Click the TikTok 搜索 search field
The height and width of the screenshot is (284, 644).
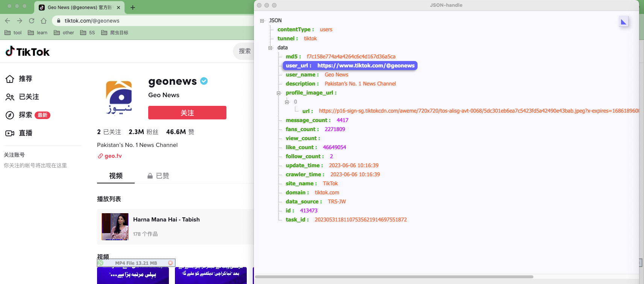pyautogui.click(x=244, y=51)
